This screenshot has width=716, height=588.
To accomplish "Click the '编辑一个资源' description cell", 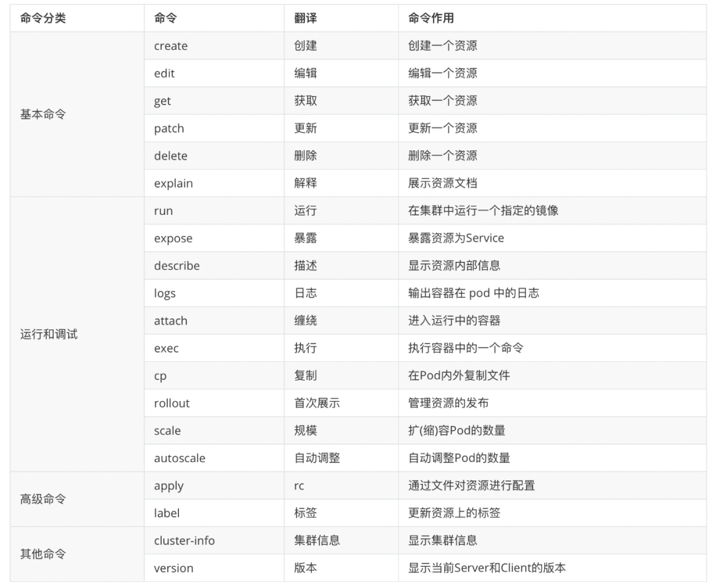I will 552,73.
